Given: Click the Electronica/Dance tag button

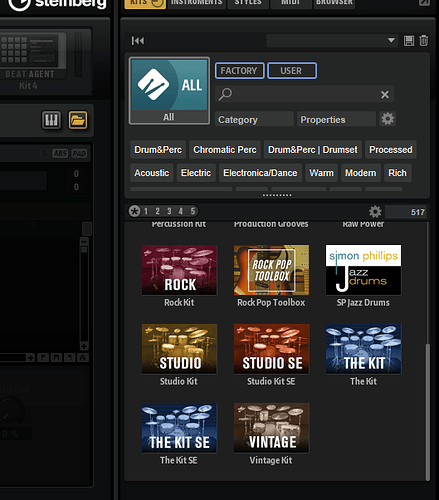Looking at the screenshot, I should click(260, 173).
